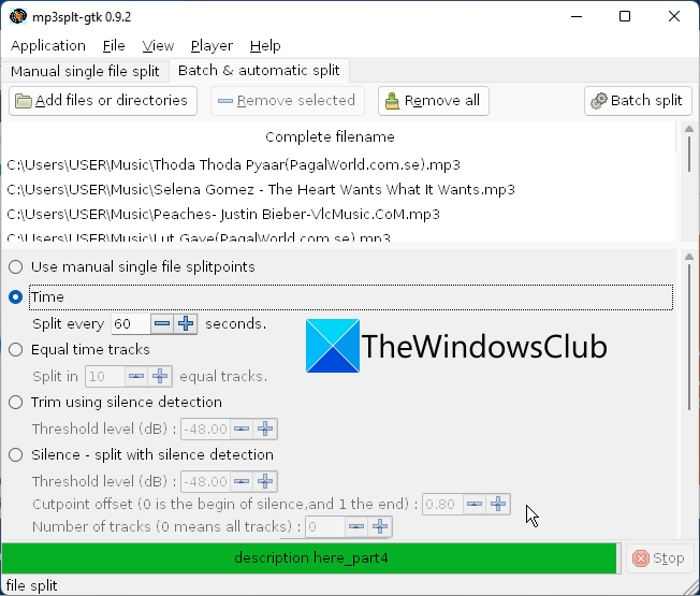Click Silence threshold level dB field
700x596 pixels.
tap(205, 482)
